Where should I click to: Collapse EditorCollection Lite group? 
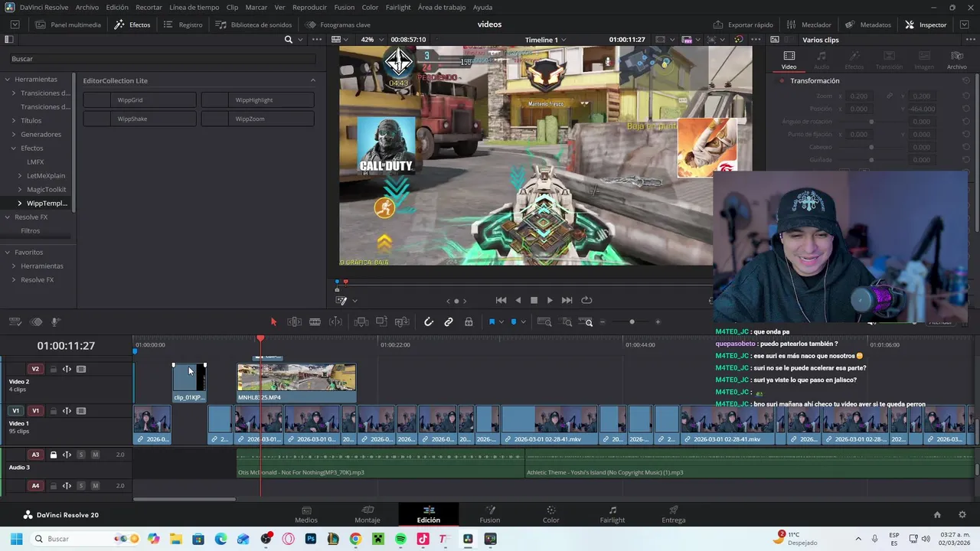point(312,80)
